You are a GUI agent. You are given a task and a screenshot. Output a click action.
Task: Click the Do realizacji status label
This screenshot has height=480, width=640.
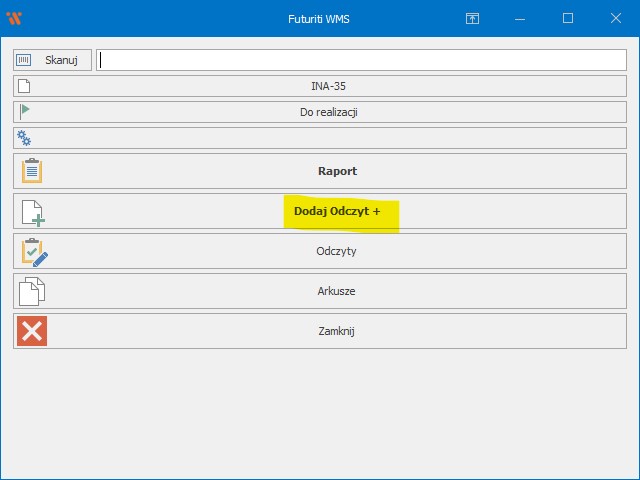(328, 112)
